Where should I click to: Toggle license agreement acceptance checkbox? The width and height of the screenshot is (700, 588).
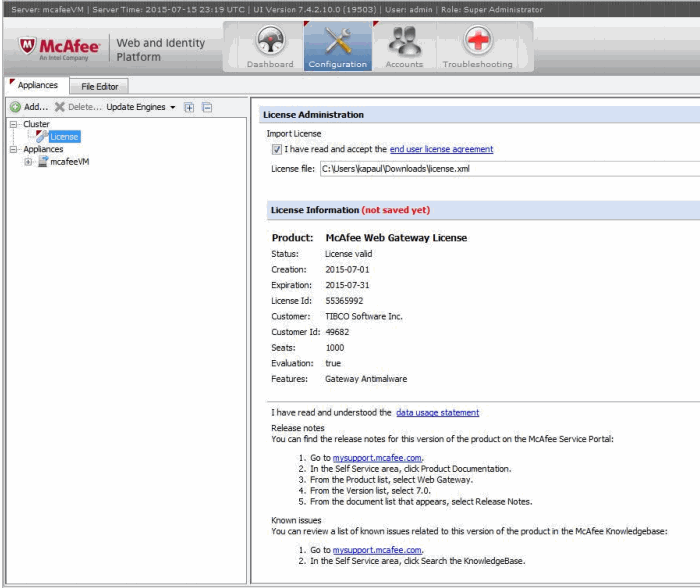click(x=277, y=149)
